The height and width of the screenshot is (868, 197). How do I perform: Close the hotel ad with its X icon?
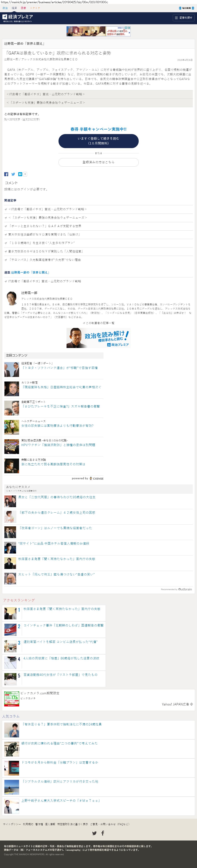[129, 28]
